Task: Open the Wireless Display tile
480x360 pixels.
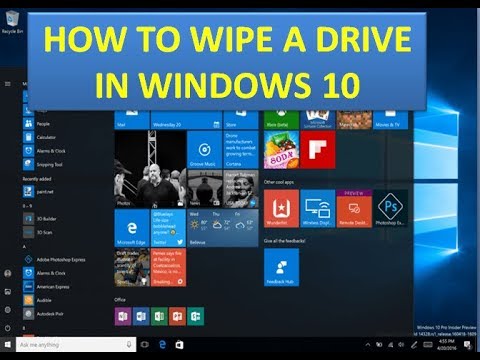Action: tap(318, 209)
